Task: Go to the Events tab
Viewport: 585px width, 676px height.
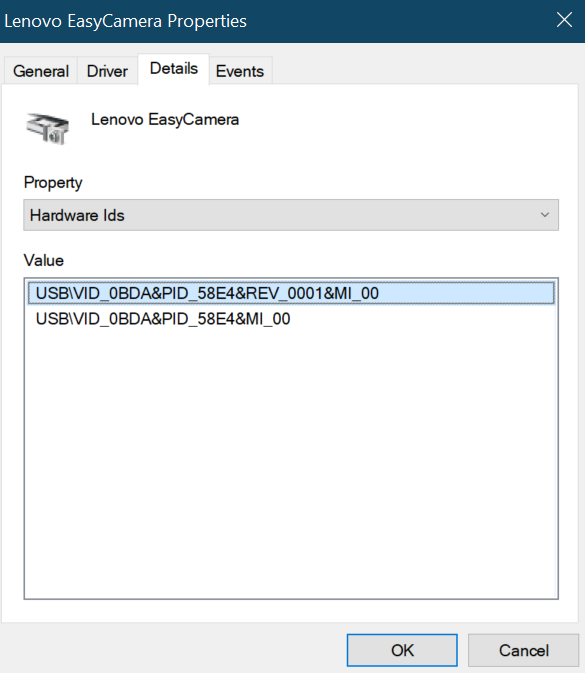Action: (240, 71)
